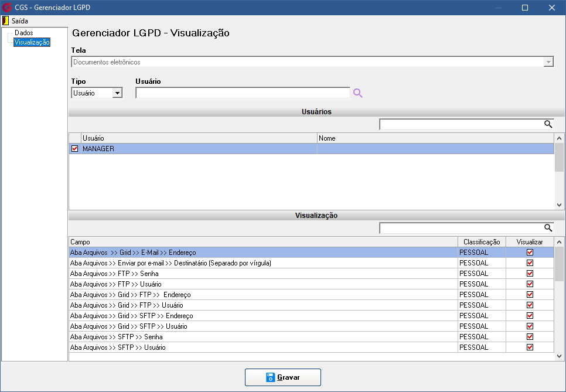Image resolution: width=566 pixels, height=392 pixels.
Task: Toggle Visualizar for FTP >> Usuário row
Action: pyautogui.click(x=530, y=284)
